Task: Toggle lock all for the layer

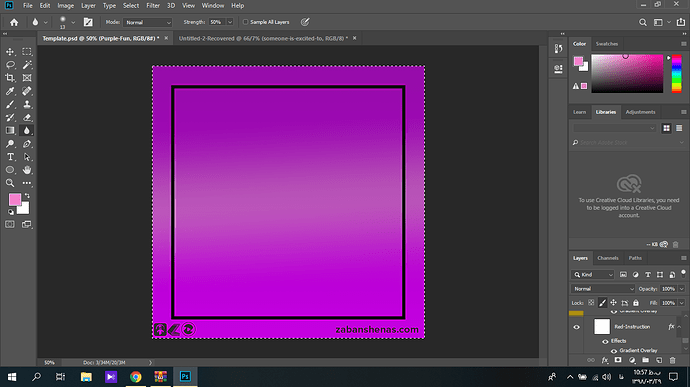Action: pyautogui.click(x=636, y=303)
